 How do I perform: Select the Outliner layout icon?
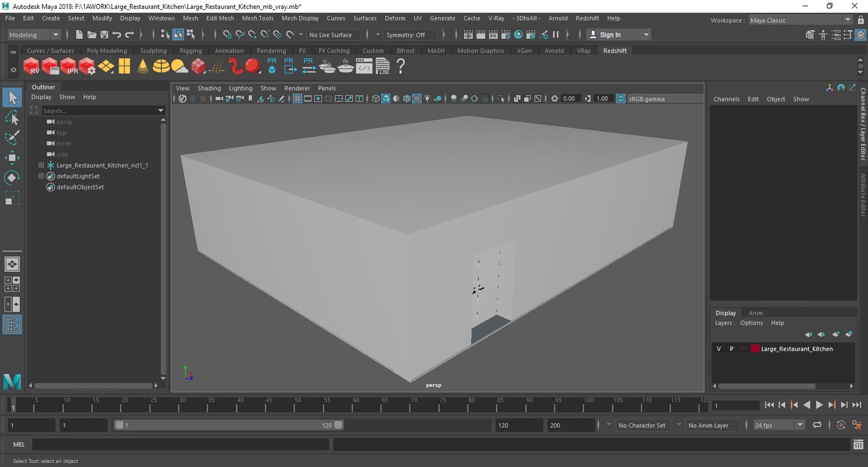click(12, 324)
